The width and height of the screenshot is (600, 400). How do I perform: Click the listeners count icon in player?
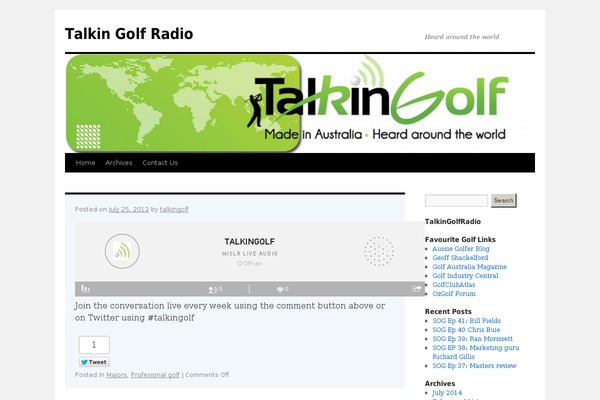[213, 290]
